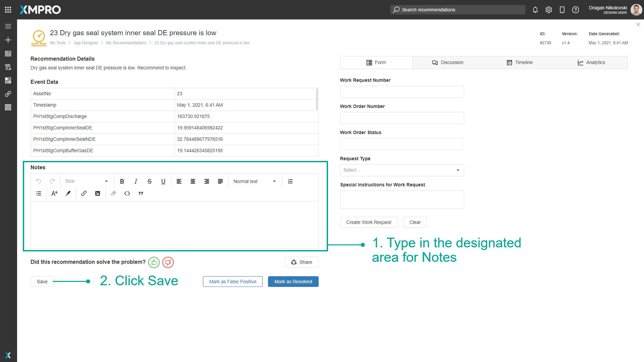Apply strikethrough in Notes editor
This screenshot has width=644, height=362.
(150, 181)
